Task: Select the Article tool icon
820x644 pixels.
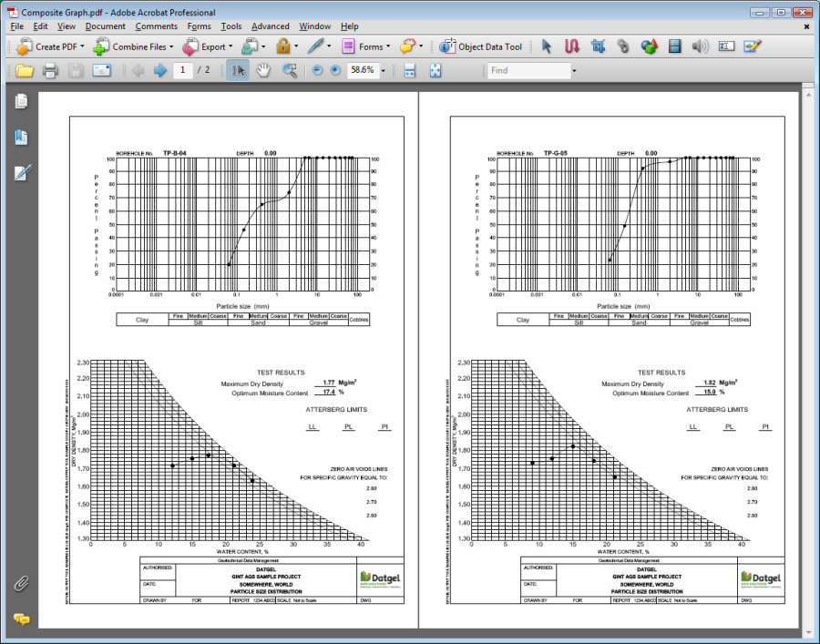Action: click(572, 46)
